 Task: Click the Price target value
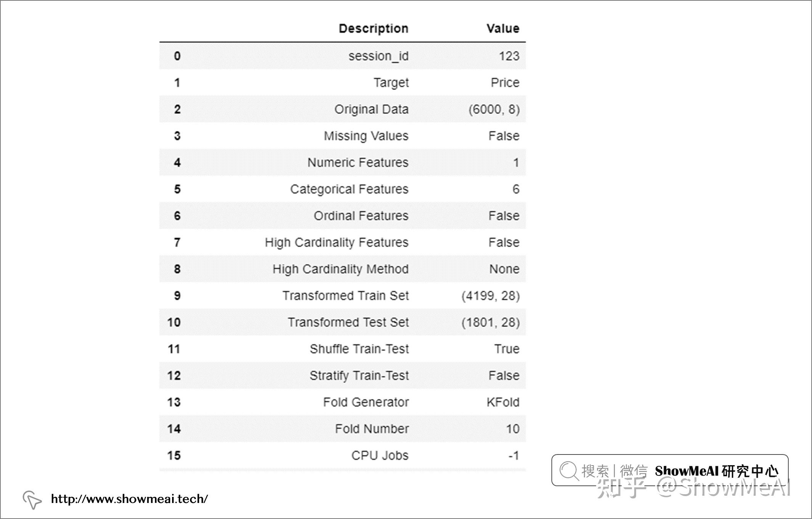point(505,83)
